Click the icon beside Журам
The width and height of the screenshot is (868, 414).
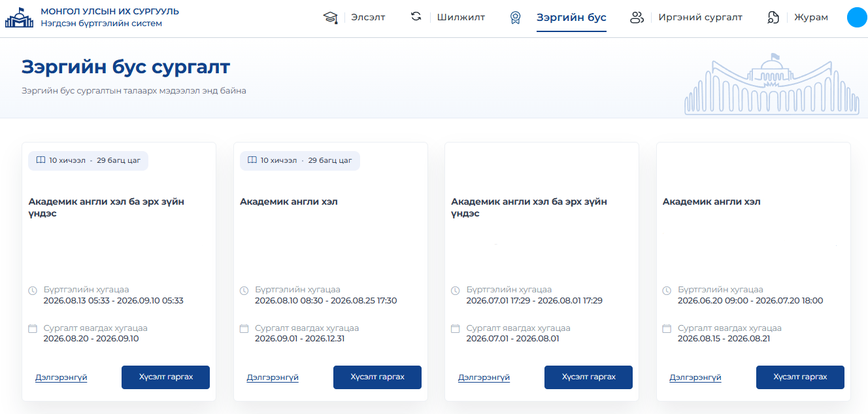[773, 18]
